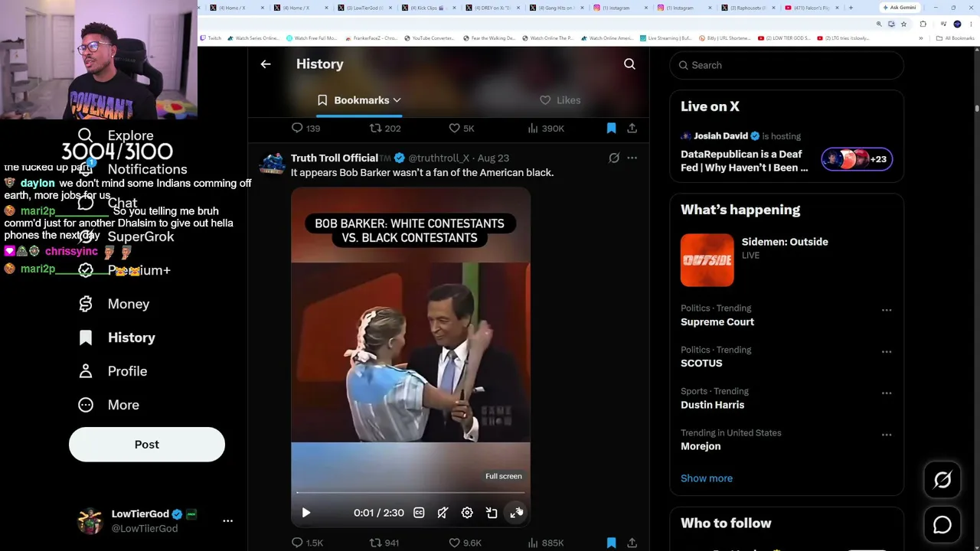Repost the post with 202 reposts

pyautogui.click(x=385, y=129)
